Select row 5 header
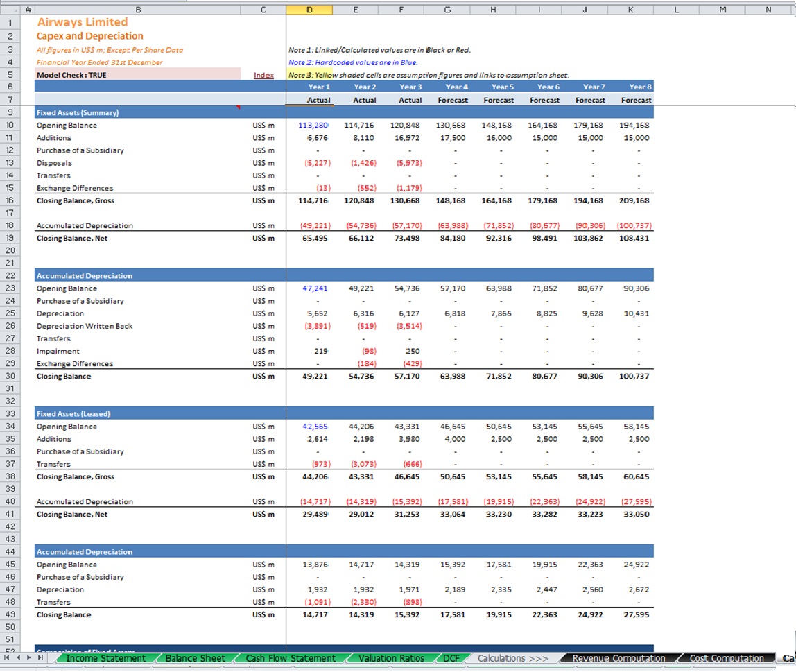The height and width of the screenshot is (672, 796). coord(10,75)
